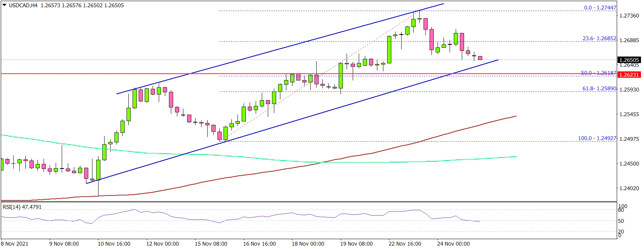Click the 24 Nov 00:00 time label

[x=453, y=244]
